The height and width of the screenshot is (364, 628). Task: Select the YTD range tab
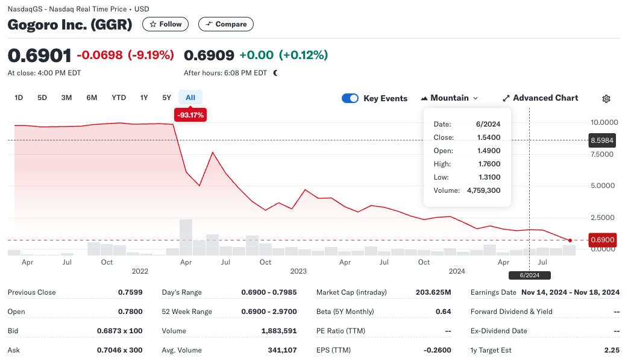pyautogui.click(x=119, y=97)
